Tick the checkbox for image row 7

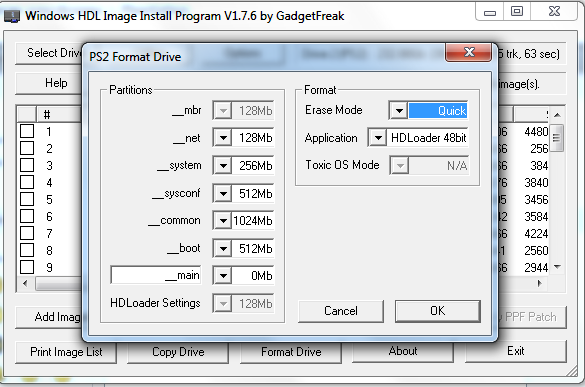click(x=27, y=233)
